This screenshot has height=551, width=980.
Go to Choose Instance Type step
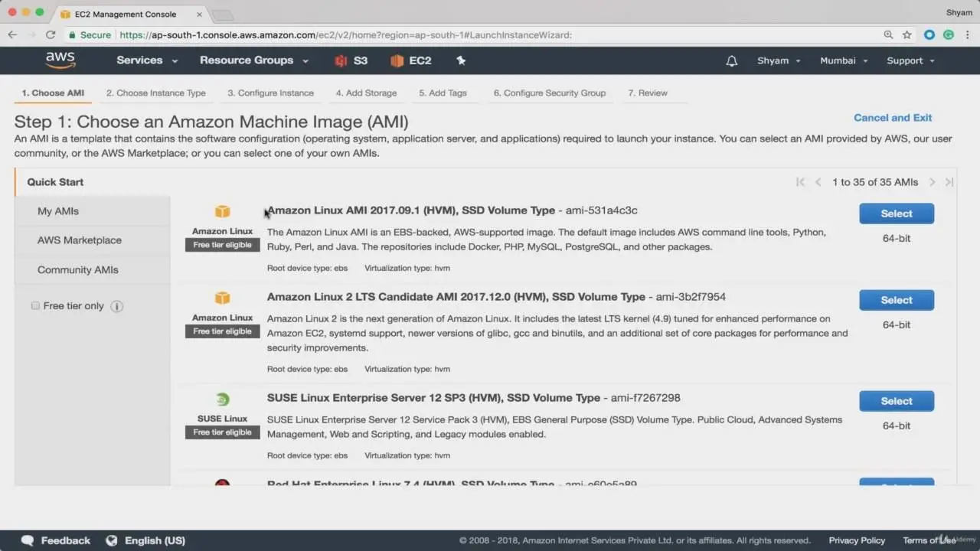(156, 93)
